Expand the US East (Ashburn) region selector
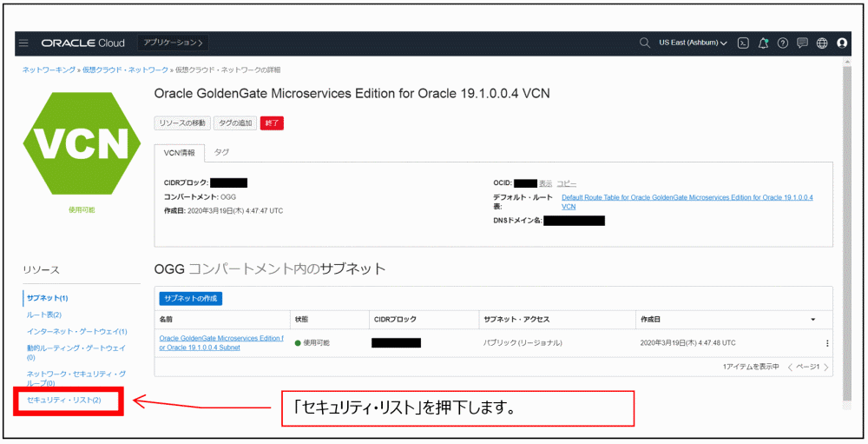Image resolution: width=868 pixels, height=444 pixels. [x=693, y=43]
